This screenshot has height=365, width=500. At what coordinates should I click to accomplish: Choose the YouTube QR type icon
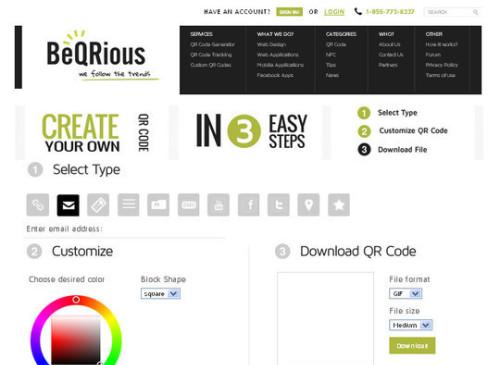[x=218, y=205]
